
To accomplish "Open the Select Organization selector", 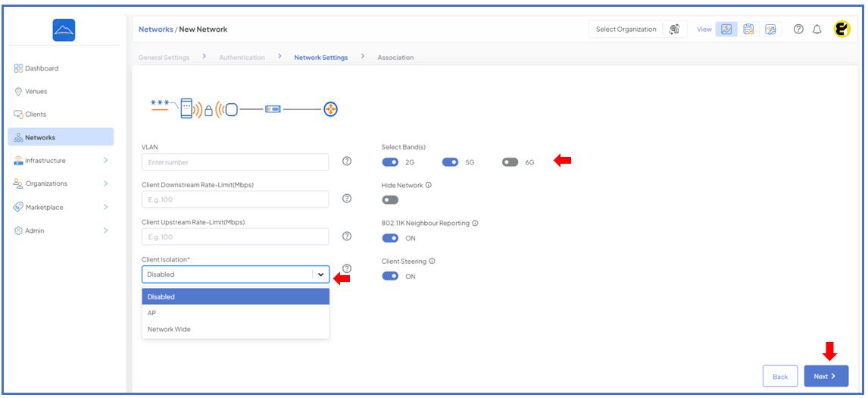I will pos(626,30).
